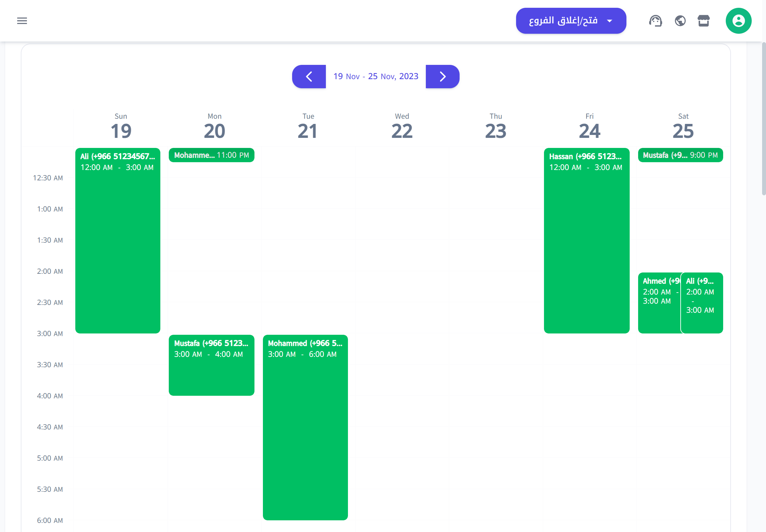Open Mohammed's 11:00 PM Monday event

point(211,155)
